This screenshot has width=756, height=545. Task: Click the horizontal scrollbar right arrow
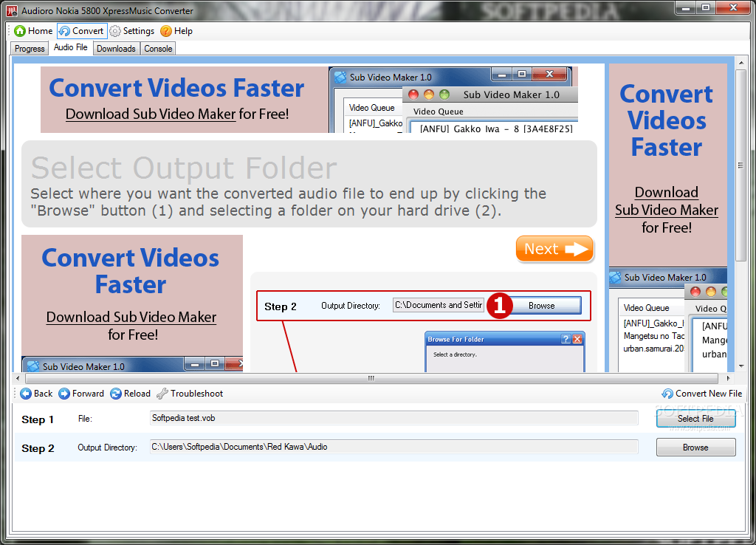coord(729,378)
